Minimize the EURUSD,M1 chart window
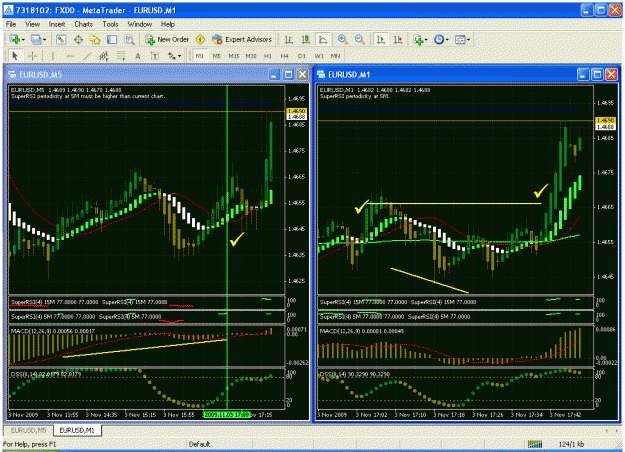This screenshot has width=625, height=452. 583,75
